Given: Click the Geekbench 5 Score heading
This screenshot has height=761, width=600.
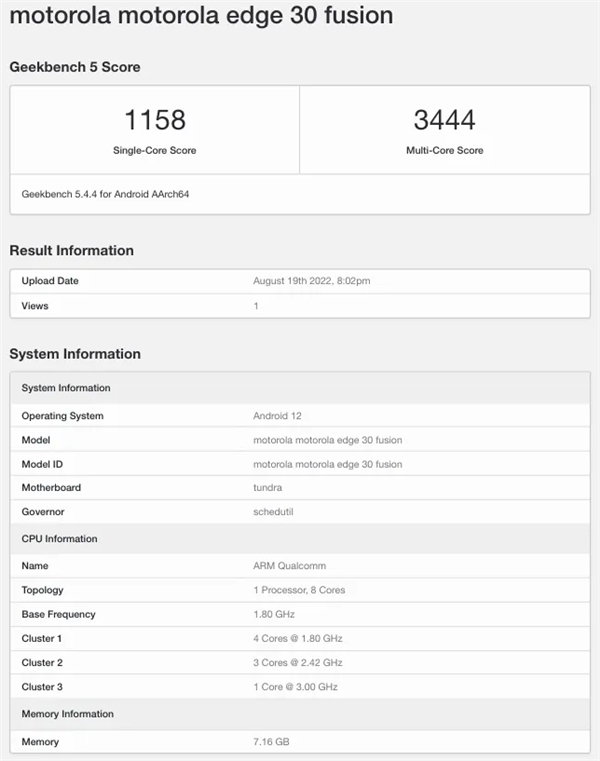Looking at the screenshot, I should pyautogui.click(x=75, y=67).
